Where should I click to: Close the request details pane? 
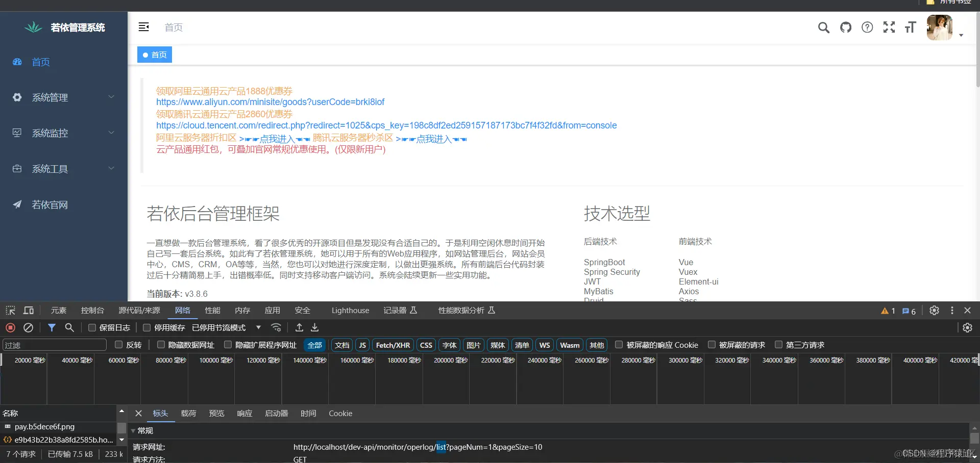[138, 414]
